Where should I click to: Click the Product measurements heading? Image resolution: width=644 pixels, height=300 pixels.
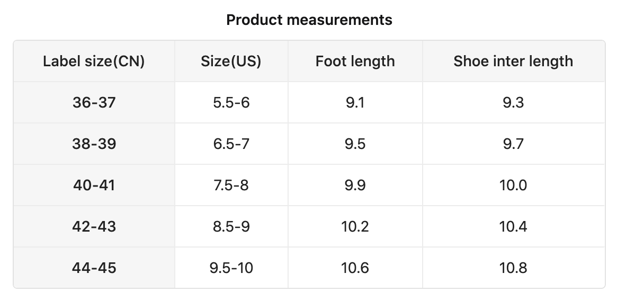pos(309,20)
